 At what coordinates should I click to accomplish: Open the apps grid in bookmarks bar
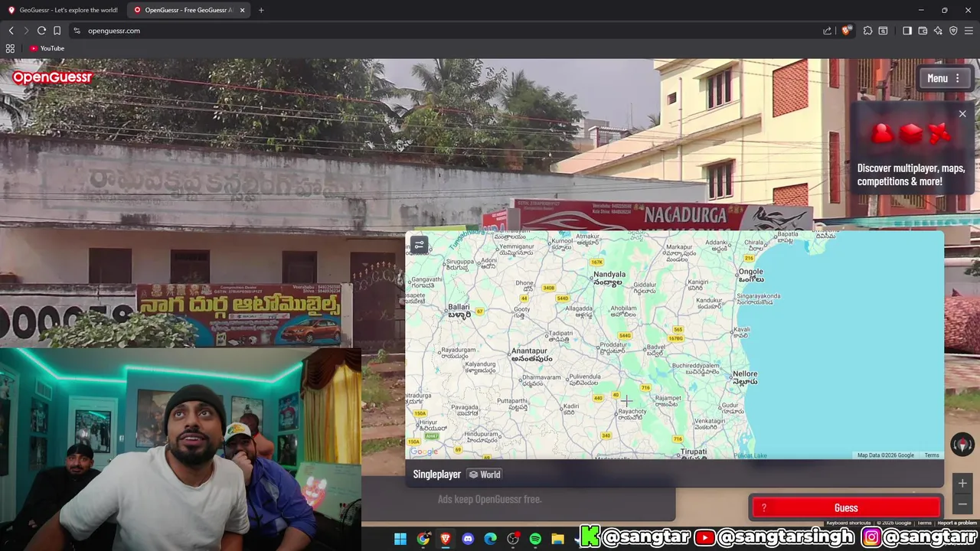coord(10,48)
